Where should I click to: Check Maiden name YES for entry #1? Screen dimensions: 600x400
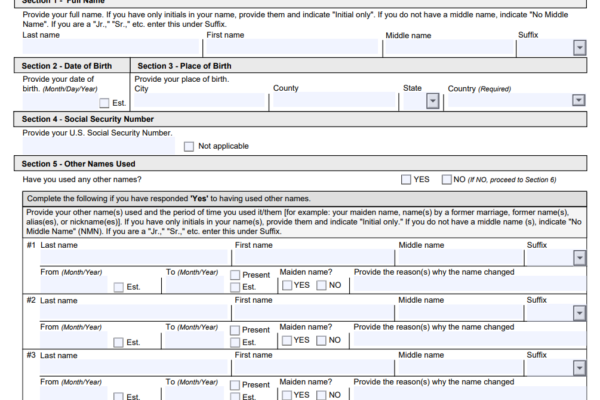tap(286, 285)
